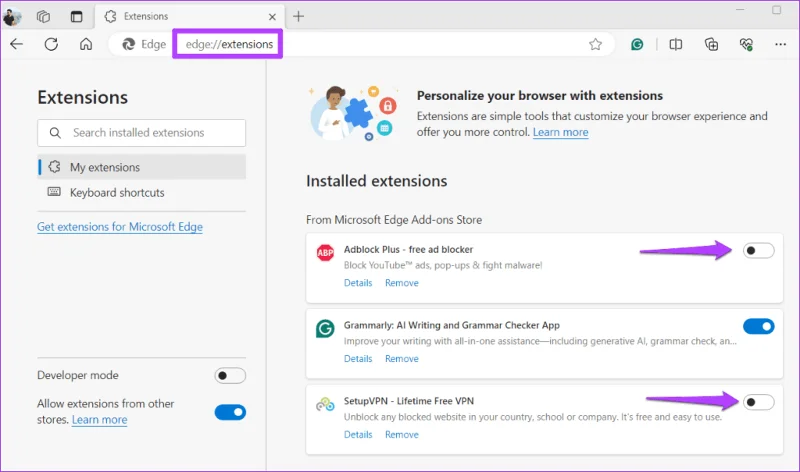
Task: Click From Microsoft Edge Add-ons Store label
Action: (x=394, y=220)
